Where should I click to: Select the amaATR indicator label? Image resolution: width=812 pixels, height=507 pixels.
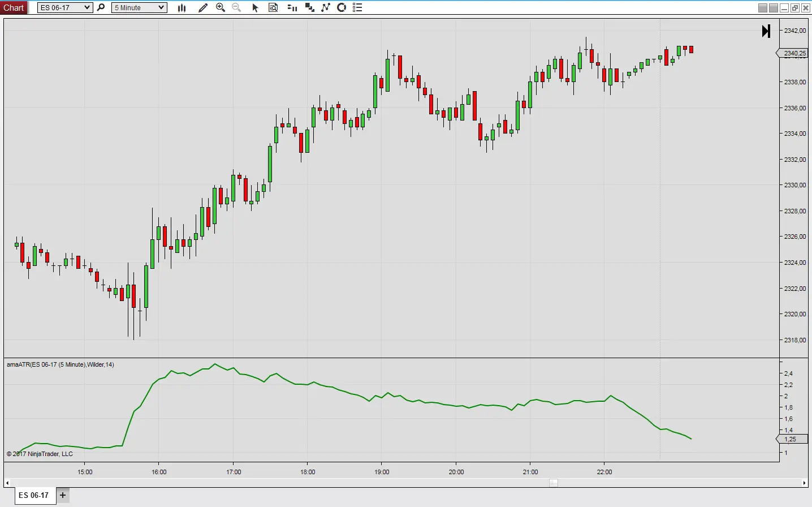click(x=61, y=364)
